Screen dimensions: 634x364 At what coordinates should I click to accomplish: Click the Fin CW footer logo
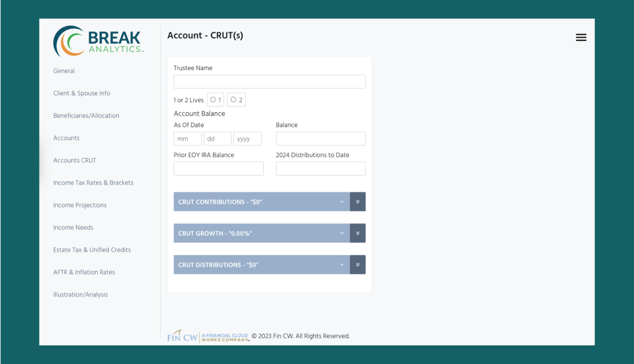point(208,336)
